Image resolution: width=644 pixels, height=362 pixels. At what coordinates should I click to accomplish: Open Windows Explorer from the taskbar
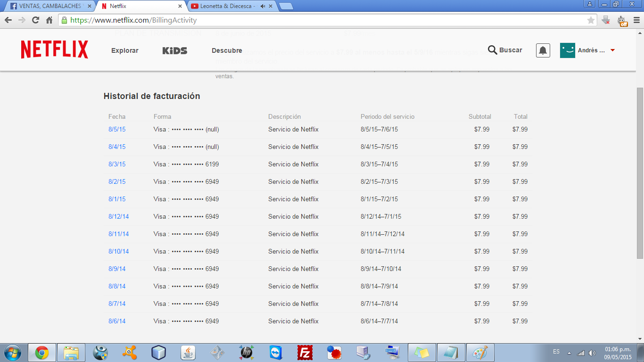71,353
